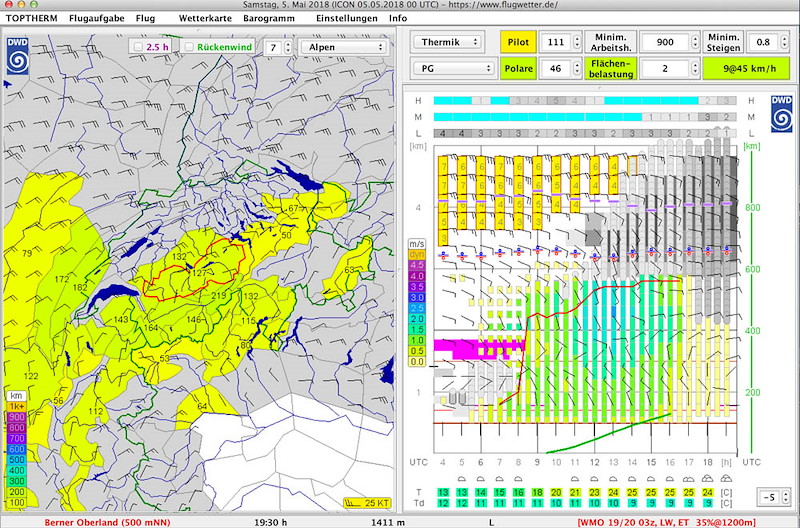Click the 182 region value on the map

click(x=80, y=287)
